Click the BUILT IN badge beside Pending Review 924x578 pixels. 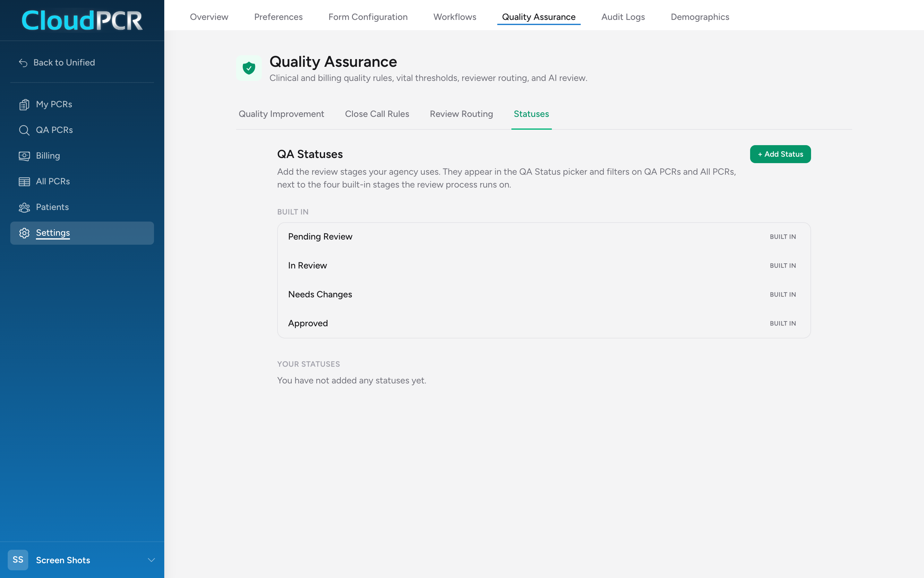783,237
